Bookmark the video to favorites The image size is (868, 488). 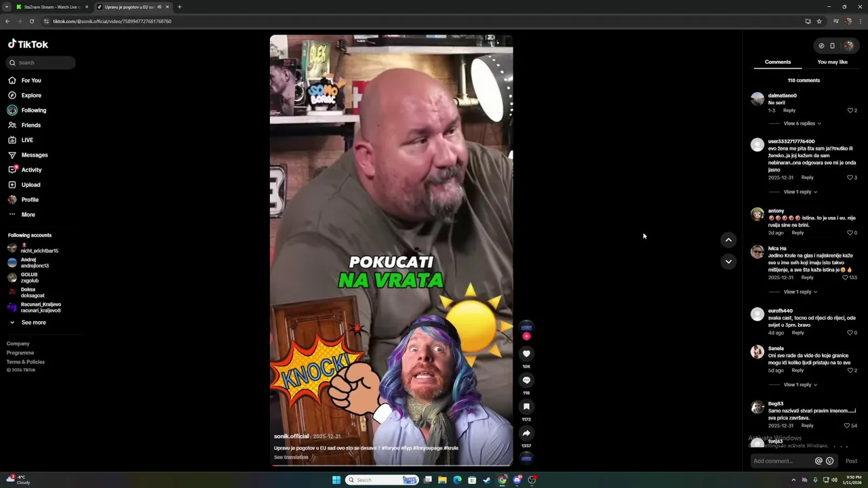point(526,407)
